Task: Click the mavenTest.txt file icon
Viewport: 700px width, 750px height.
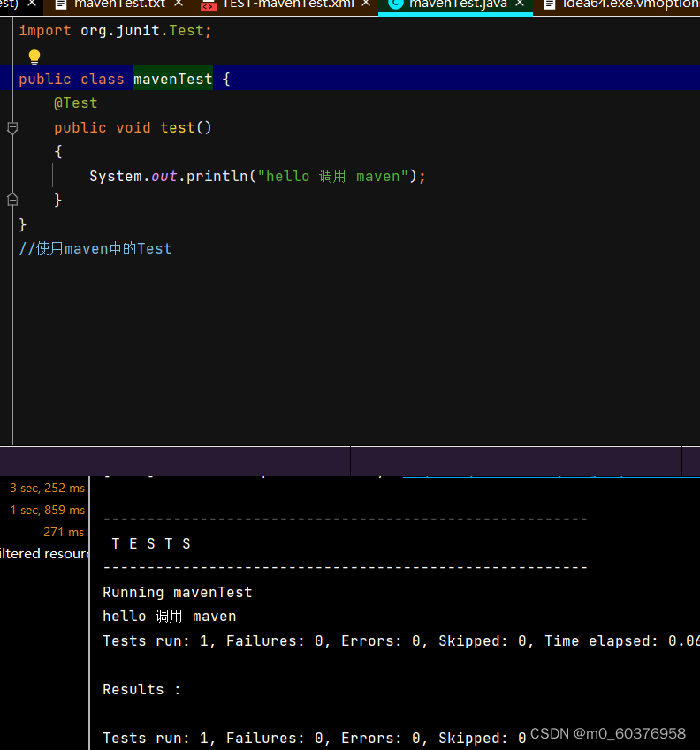Action: click(61, 4)
